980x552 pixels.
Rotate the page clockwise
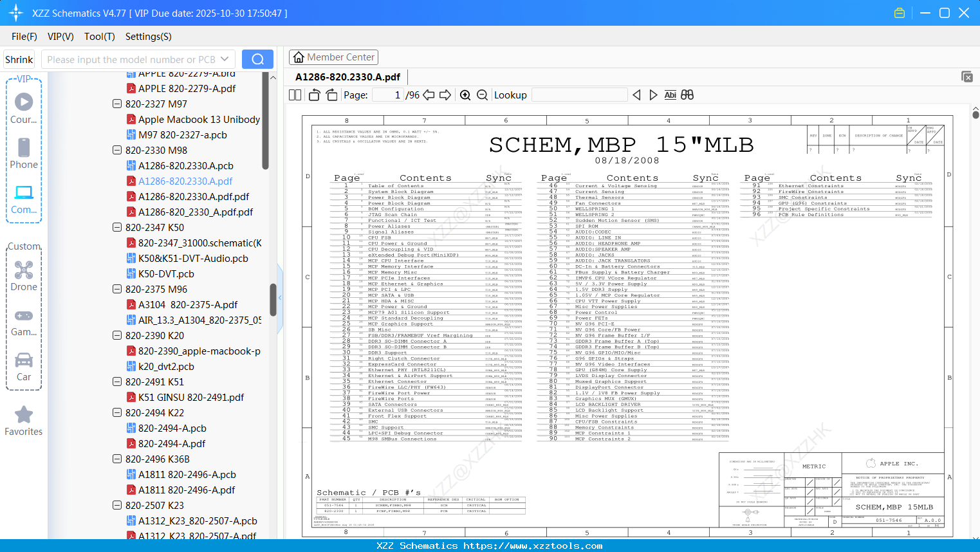pyautogui.click(x=332, y=95)
